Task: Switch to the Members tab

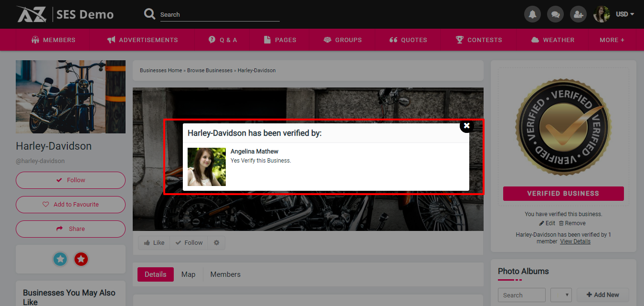Action: click(225, 274)
